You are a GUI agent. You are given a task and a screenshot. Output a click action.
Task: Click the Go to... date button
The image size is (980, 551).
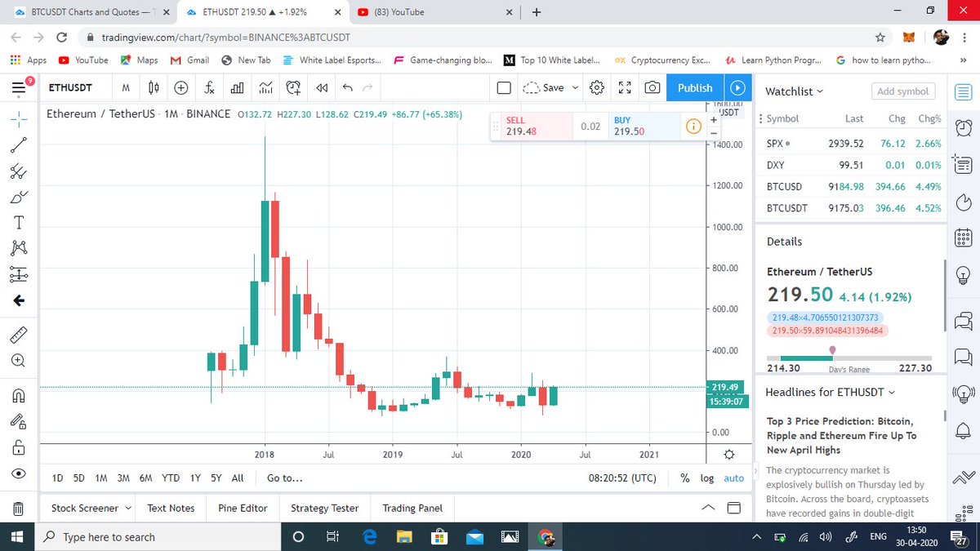tap(284, 478)
